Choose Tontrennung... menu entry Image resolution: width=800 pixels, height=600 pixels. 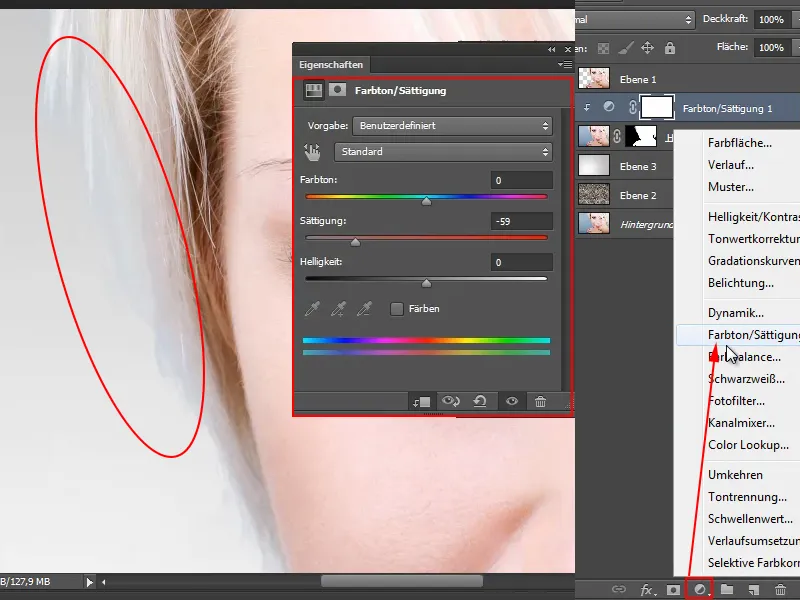[747, 496]
